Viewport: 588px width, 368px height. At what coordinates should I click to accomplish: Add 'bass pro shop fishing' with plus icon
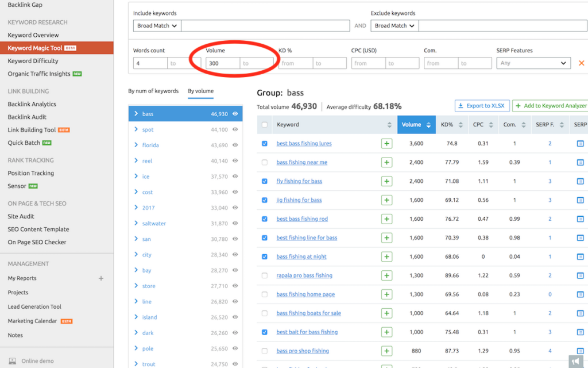click(x=386, y=351)
